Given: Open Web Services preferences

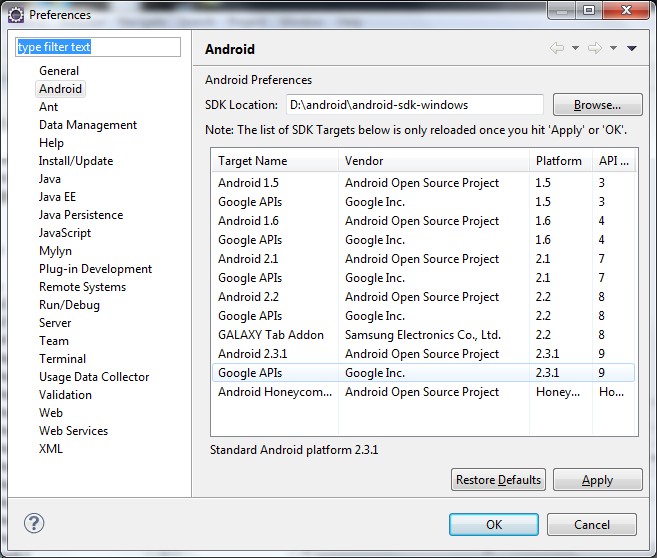Looking at the screenshot, I should [73, 431].
